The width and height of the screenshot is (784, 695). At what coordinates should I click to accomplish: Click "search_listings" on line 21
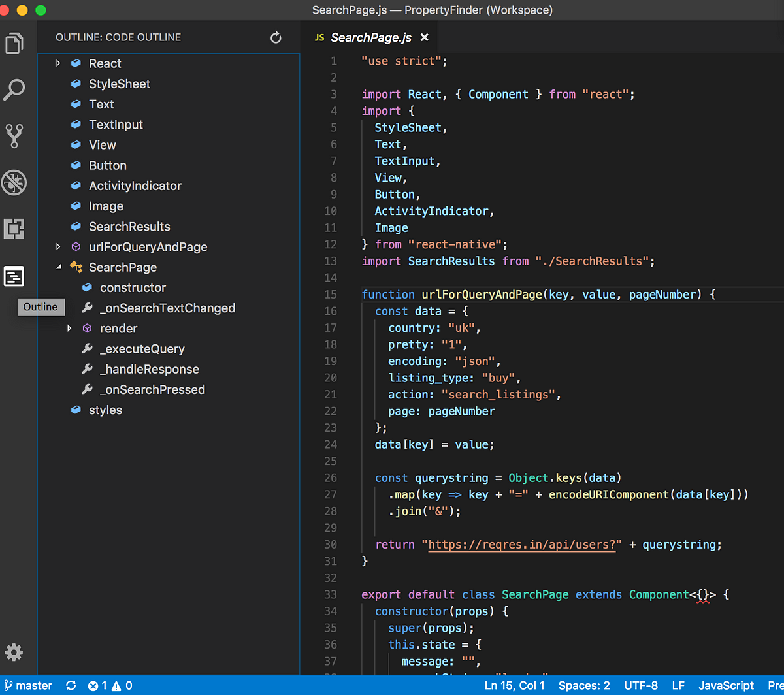click(x=498, y=395)
